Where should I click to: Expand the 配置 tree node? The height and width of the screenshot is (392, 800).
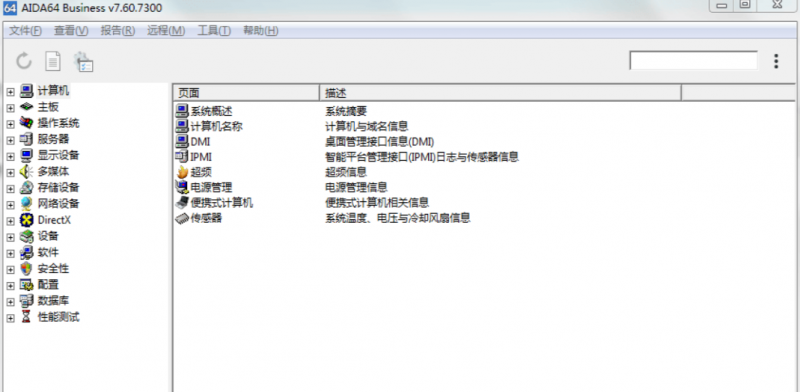[10, 286]
